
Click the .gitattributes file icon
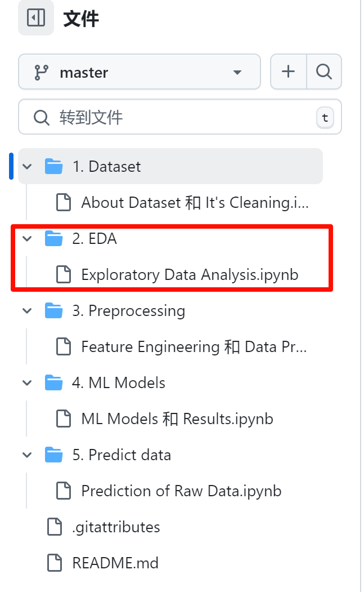pos(54,527)
